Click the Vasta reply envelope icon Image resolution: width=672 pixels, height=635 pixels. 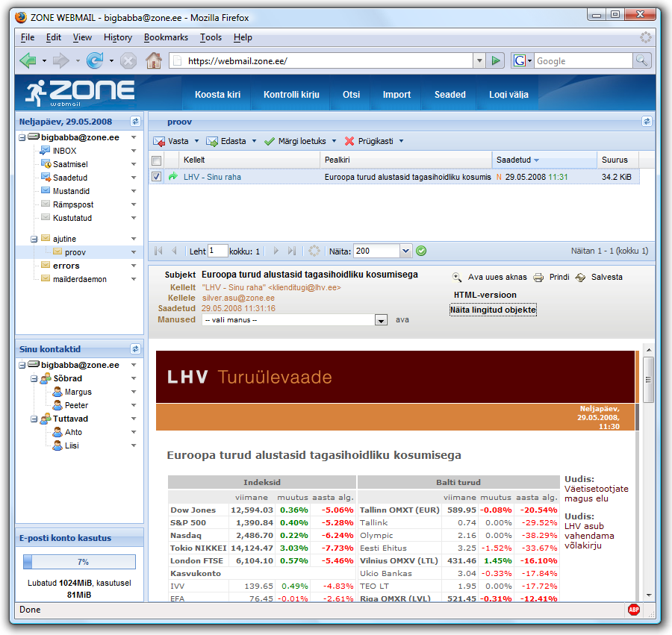tap(159, 141)
